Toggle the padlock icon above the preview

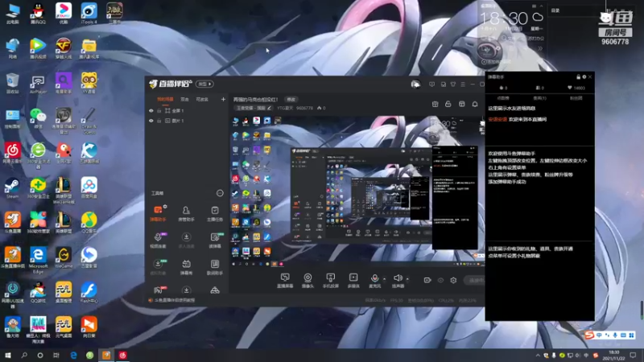tap(448, 105)
